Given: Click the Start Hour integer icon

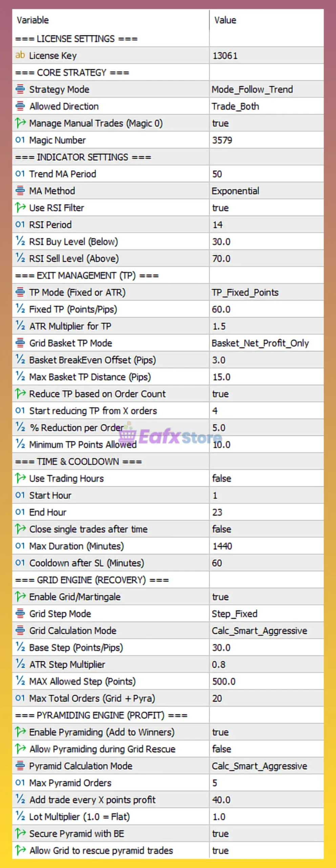Looking at the screenshot, I should point(20,495).
